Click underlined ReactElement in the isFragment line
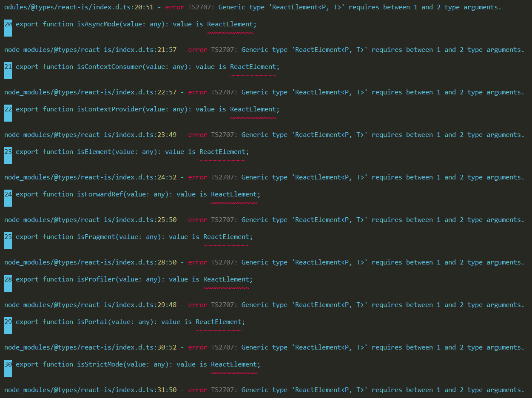The height and width of the screenshot is (398, 532). pyautogui.click(x=226, y=237)
